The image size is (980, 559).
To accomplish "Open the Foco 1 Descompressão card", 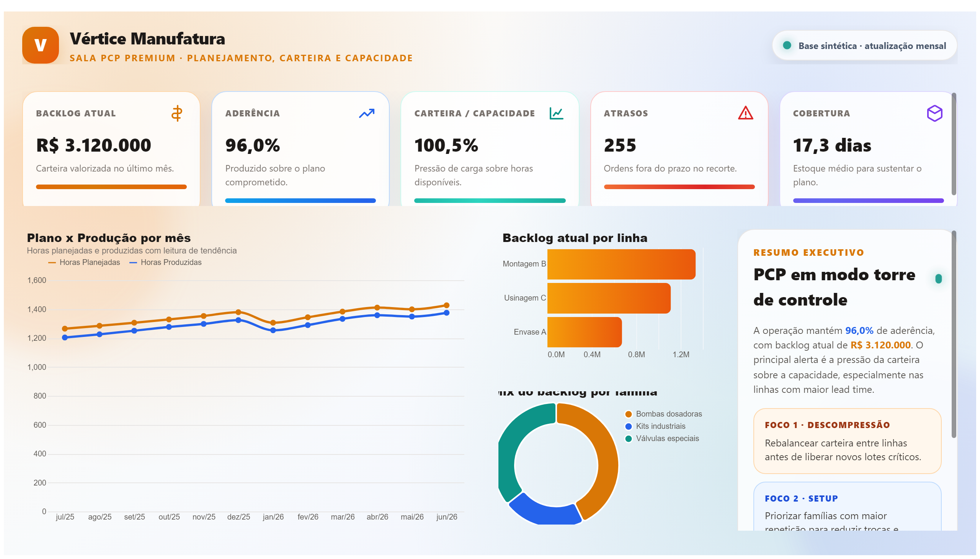I will tap(847, 441).
